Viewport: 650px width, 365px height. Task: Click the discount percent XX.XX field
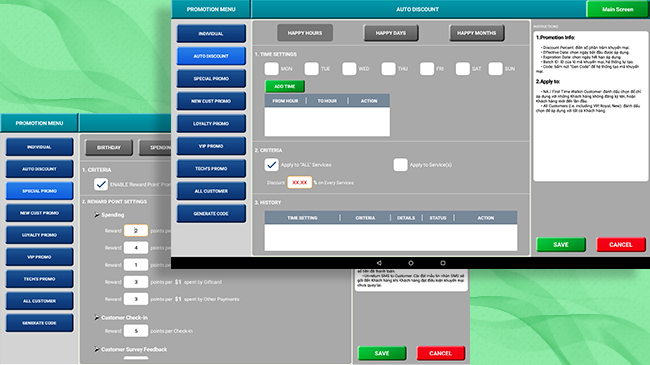pyautogui.click(x=299, y=182)
